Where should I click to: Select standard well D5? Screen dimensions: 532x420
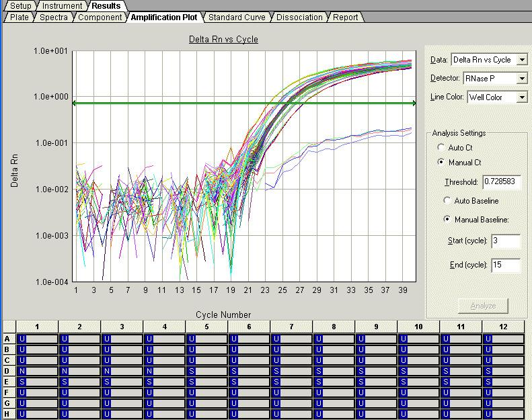(207, 371)
